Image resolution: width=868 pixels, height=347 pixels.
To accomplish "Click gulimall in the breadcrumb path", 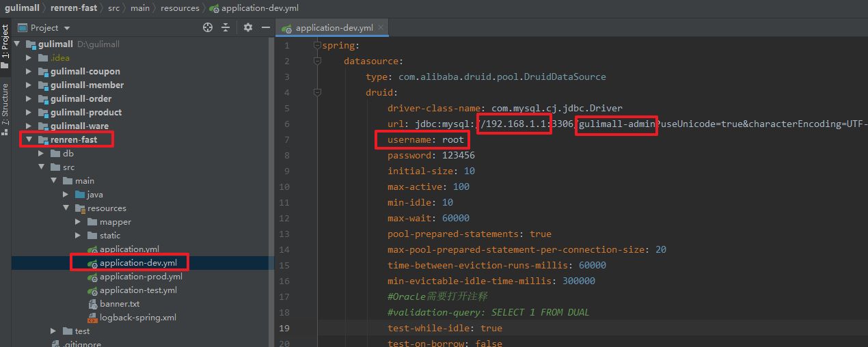I will coord(22,8).
